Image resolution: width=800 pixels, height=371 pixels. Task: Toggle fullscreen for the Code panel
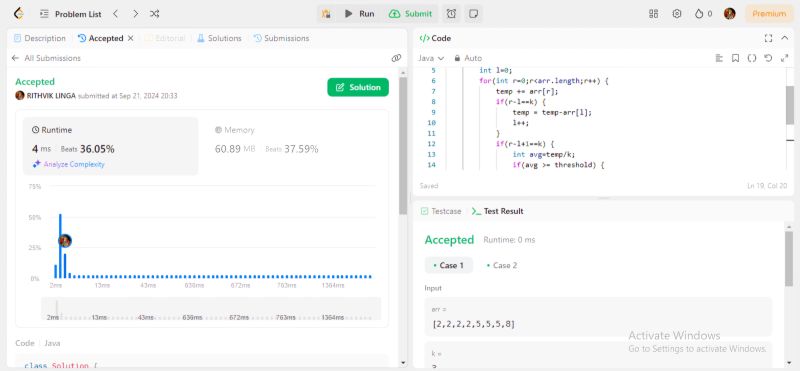[x=768, y=38]
